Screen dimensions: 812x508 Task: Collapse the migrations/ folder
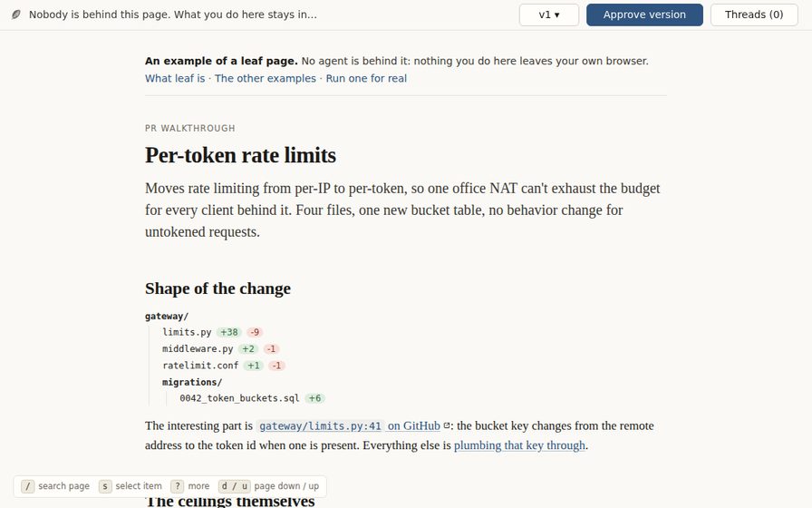pyautogui.click(x=192, y=382)
